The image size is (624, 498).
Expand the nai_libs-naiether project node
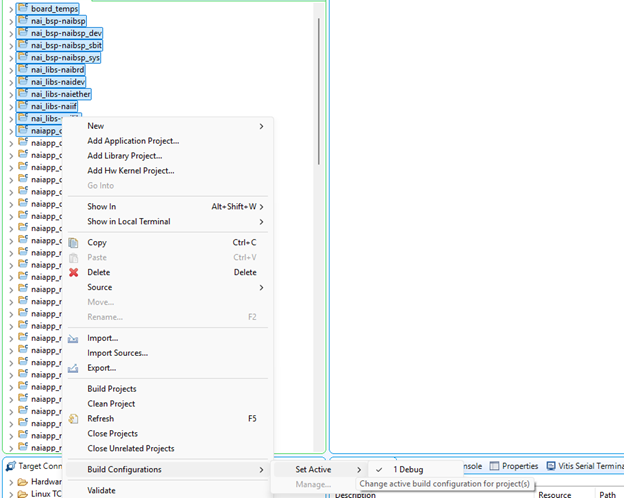pyautogui.click(x=10, y=94)
